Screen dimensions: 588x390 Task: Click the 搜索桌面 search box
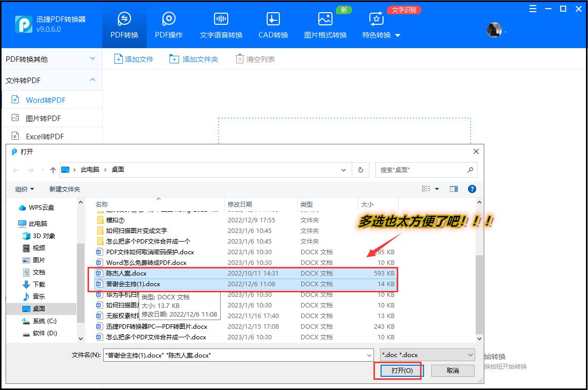(423, 170)
